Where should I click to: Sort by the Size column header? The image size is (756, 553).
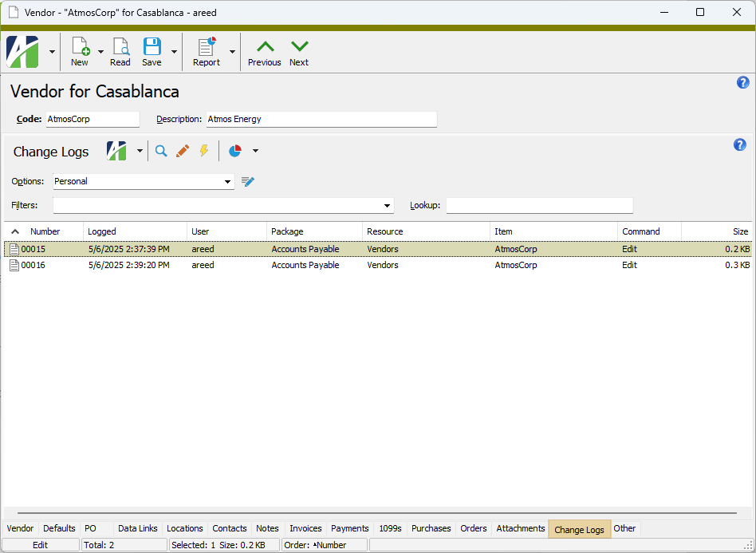(x=716, y=231)
